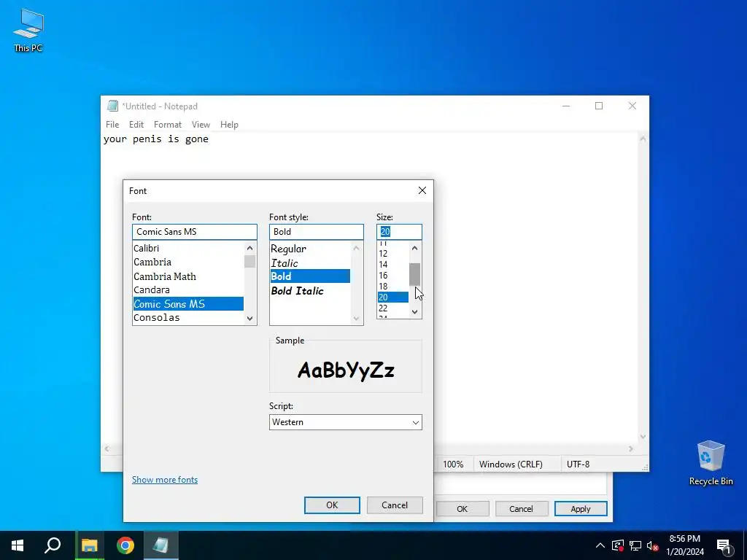
Task: Click Cancel in the background dialog
Action: click(x=521, y=508)
